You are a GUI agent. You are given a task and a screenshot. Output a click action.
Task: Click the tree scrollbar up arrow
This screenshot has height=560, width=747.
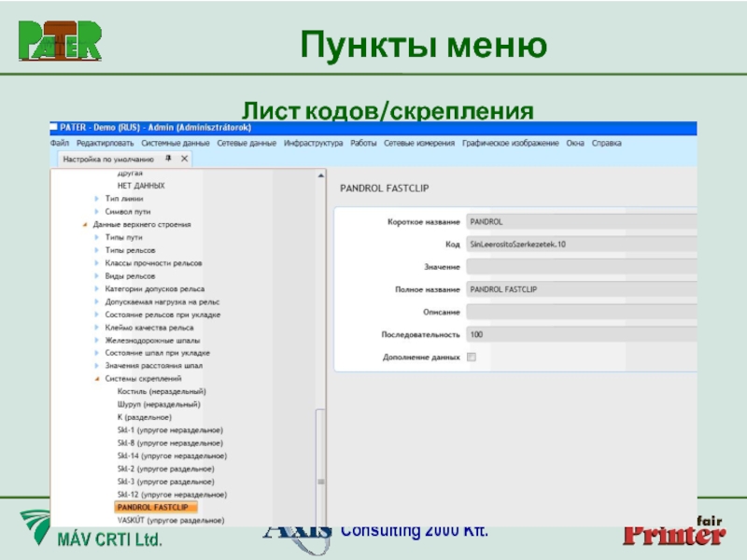tap(320, 175)
